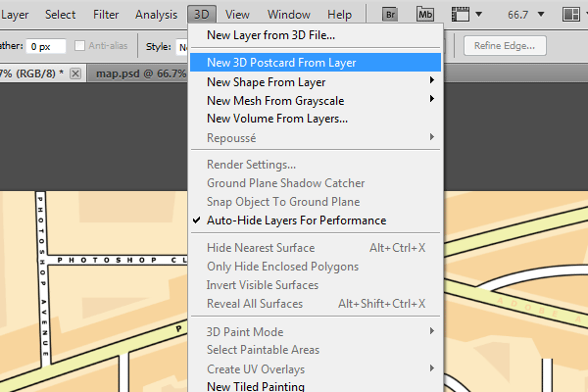Screen dimensions: 588x392
Task: Open the Help menu
Action: click(x=339, y=15)
